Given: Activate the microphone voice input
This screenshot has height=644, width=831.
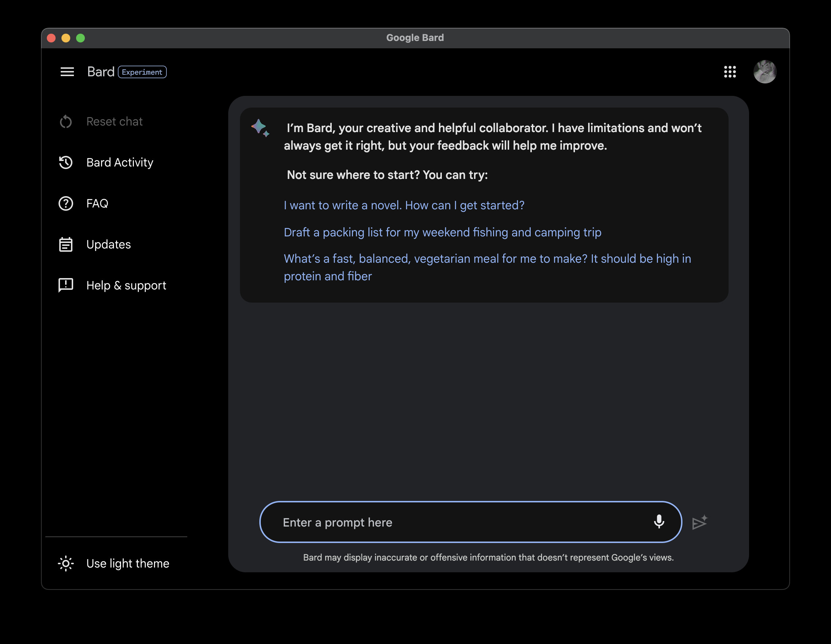Looking at the screenshot, I should 659,522.
